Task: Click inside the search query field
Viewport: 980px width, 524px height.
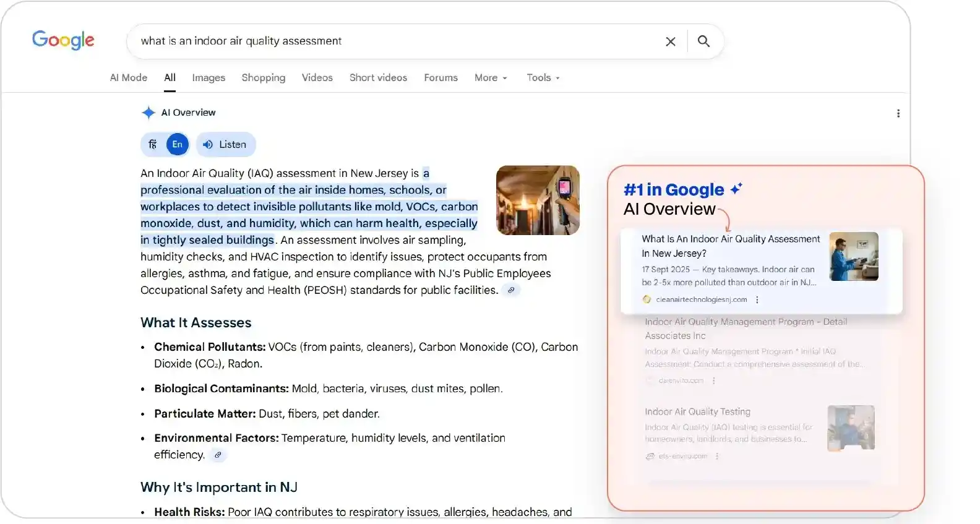Action: (x=396, y=41)
